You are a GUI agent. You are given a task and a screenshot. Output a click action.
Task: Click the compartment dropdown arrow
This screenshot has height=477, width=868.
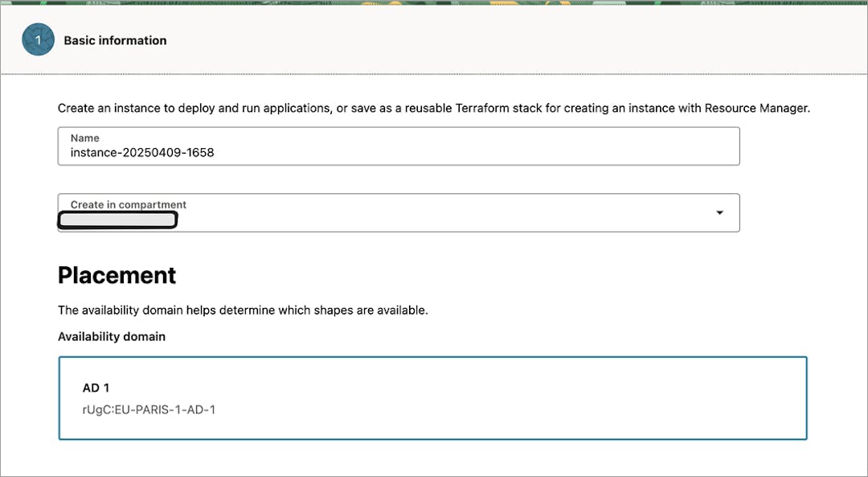click(x=719, y=212)
